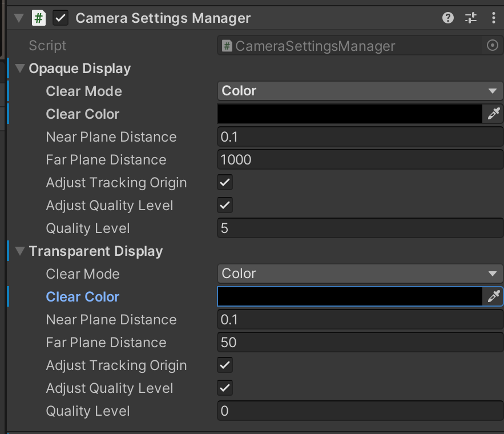Click the Opaque Far Plane Distance field

pos(360,160)
